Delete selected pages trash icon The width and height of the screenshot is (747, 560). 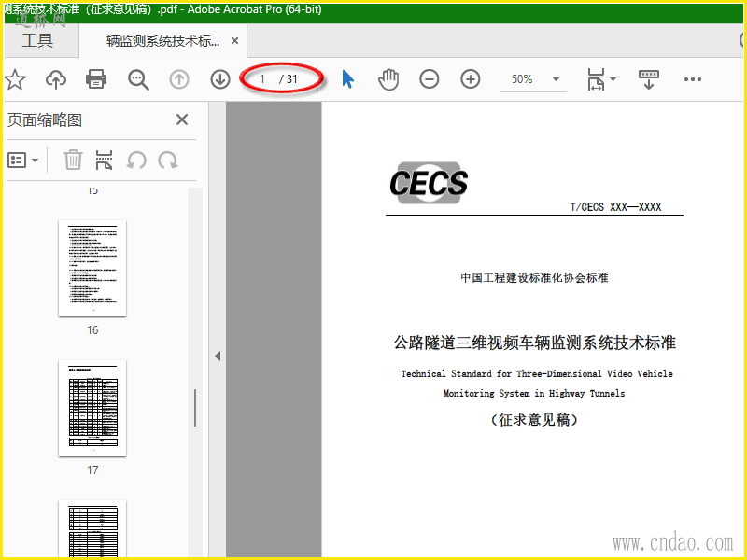point(73,160)
